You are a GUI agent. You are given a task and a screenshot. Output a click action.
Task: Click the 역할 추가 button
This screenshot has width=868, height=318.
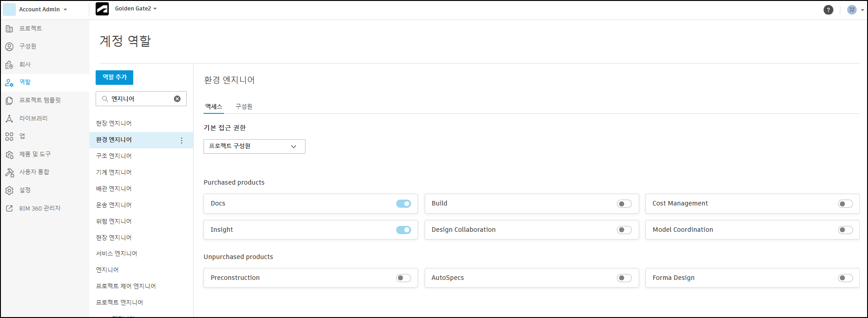tap(114, 78)
